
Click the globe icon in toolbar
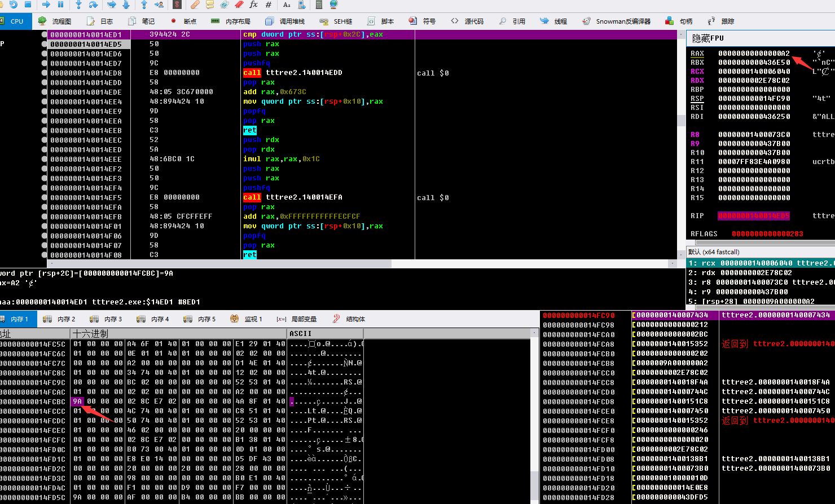[x=333, y=5]
